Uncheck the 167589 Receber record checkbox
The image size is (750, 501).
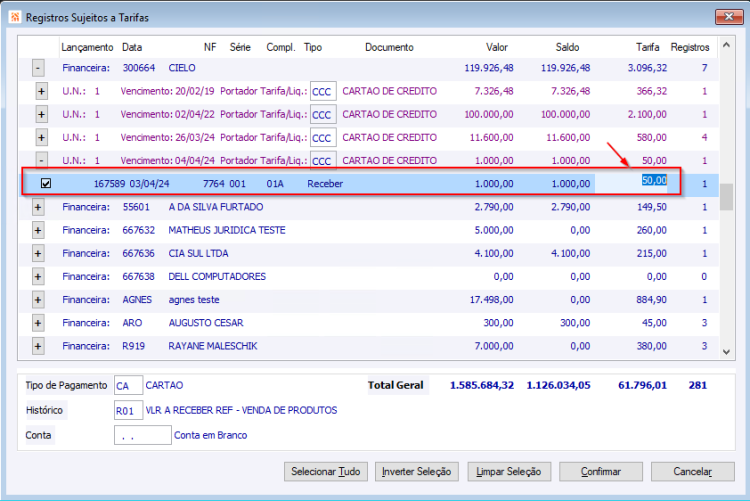(x=46, y=183)
